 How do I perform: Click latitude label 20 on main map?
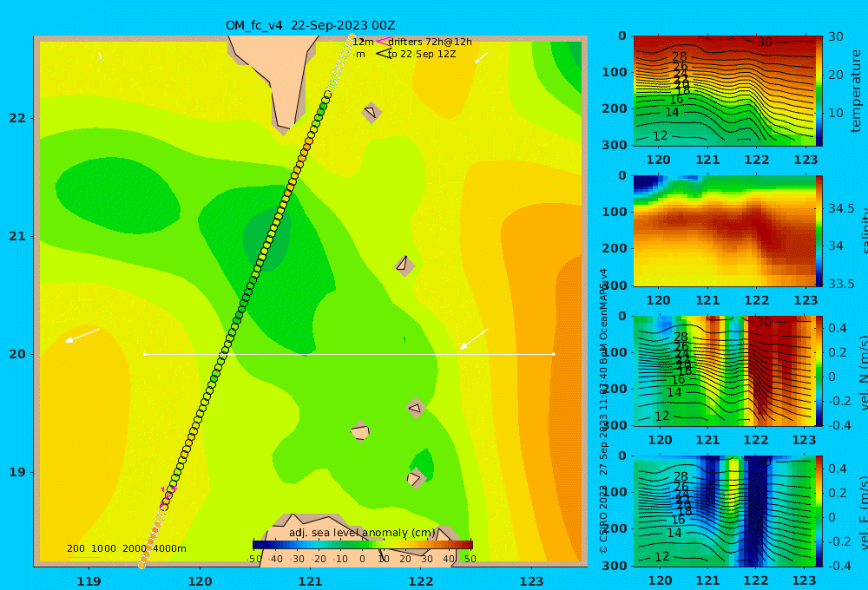tap(17, 354)
